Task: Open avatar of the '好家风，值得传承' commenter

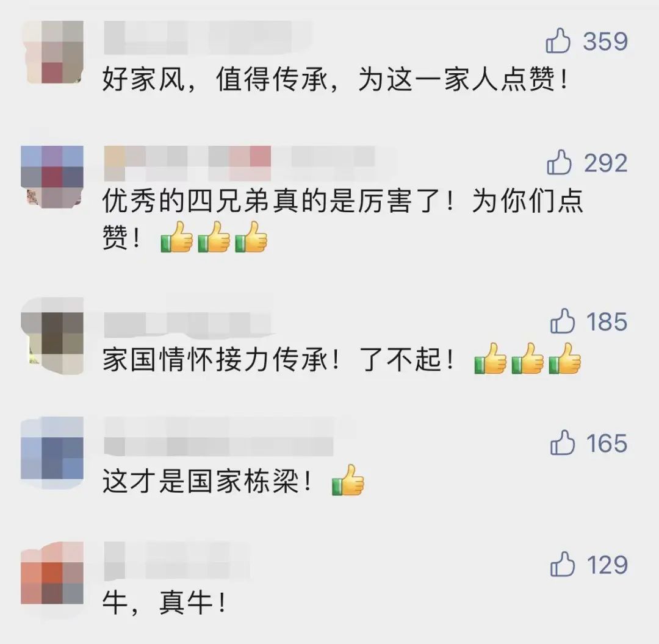Action: coord(52,52)
